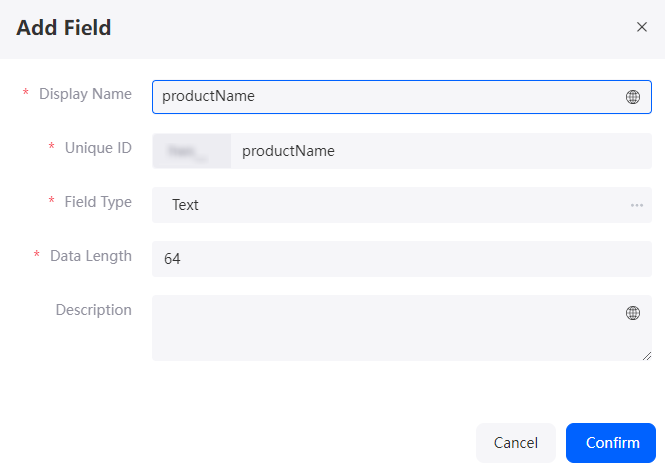Focus the Display Name input field
The image size is (665, 469).
pyautogui.click(x=402, y=97)
